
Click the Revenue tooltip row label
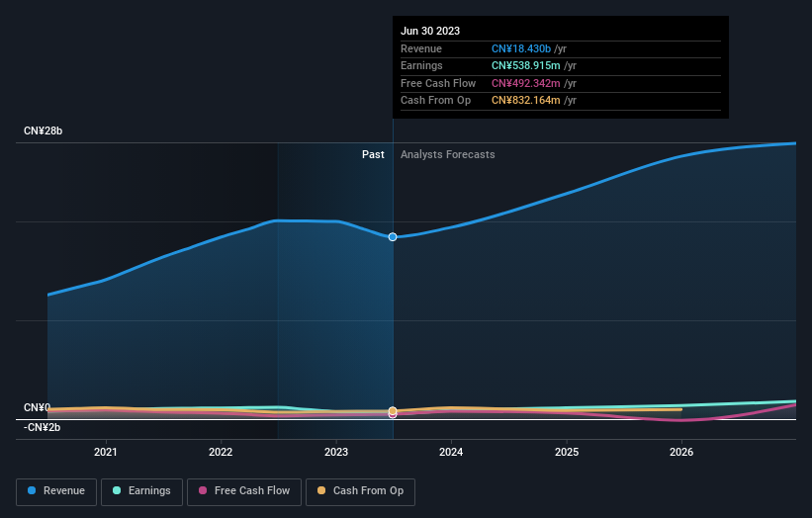pos(421,48)
